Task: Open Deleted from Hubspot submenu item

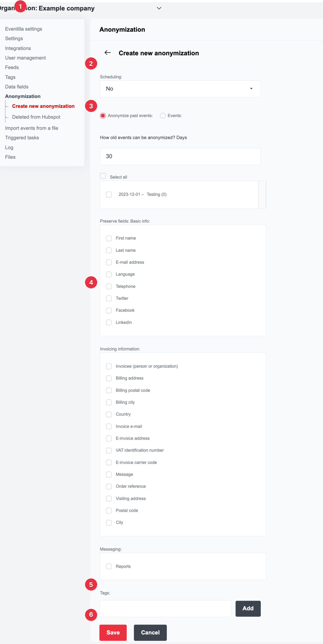Action: tap(36, 117)
